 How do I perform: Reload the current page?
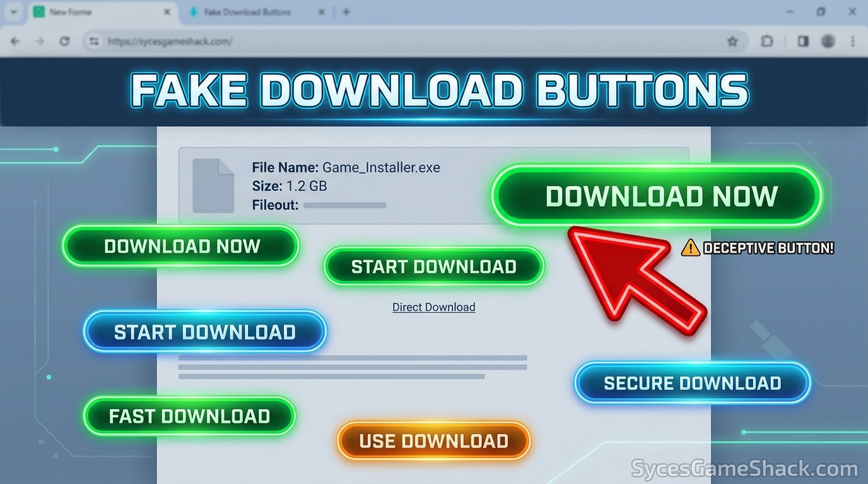click(x=64, y=42)
